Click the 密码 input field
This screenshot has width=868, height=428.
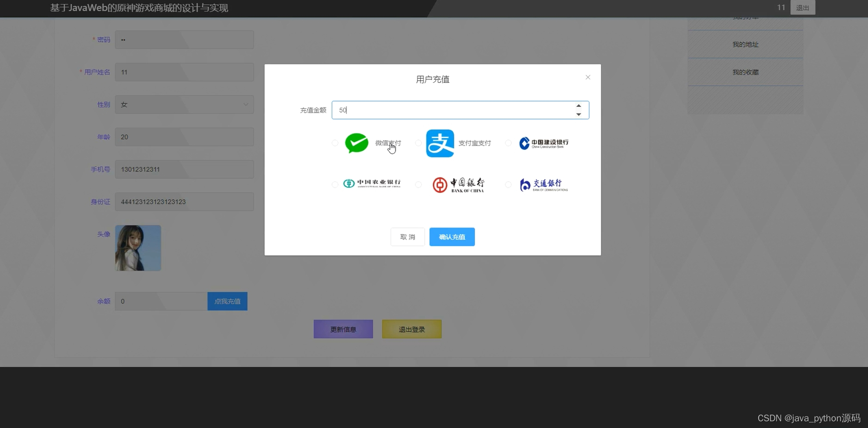click(184, 40)
